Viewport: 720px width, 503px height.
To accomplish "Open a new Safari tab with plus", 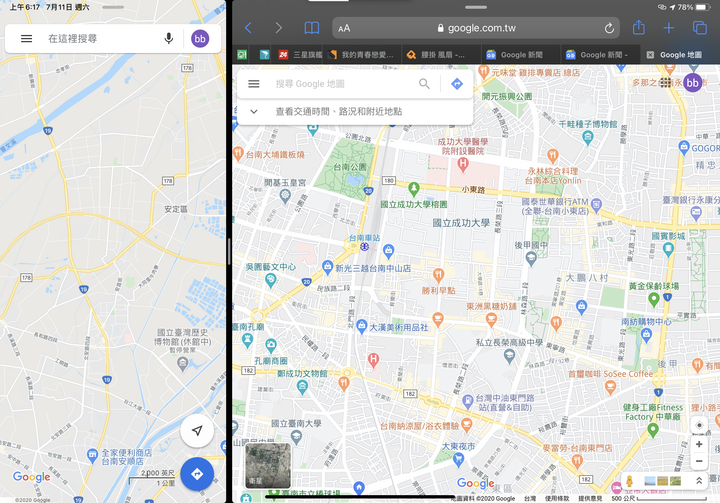I will (x=669, y=28).
